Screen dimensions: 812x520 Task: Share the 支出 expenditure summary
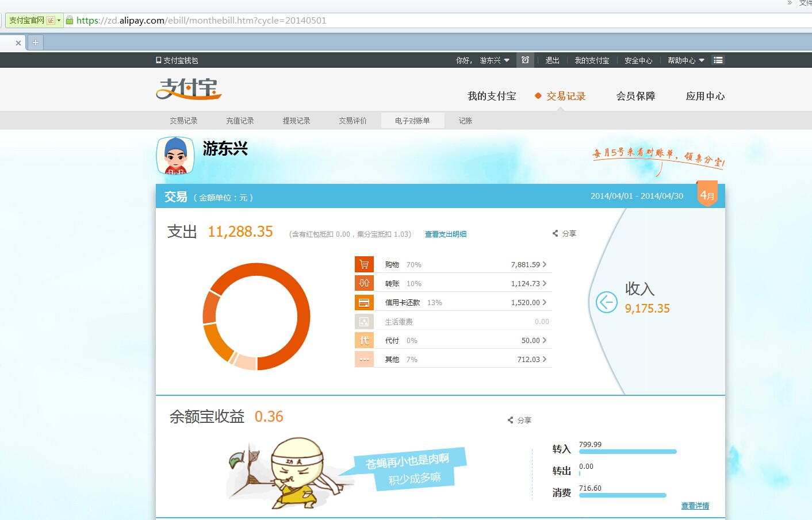(x=564, y=233)
